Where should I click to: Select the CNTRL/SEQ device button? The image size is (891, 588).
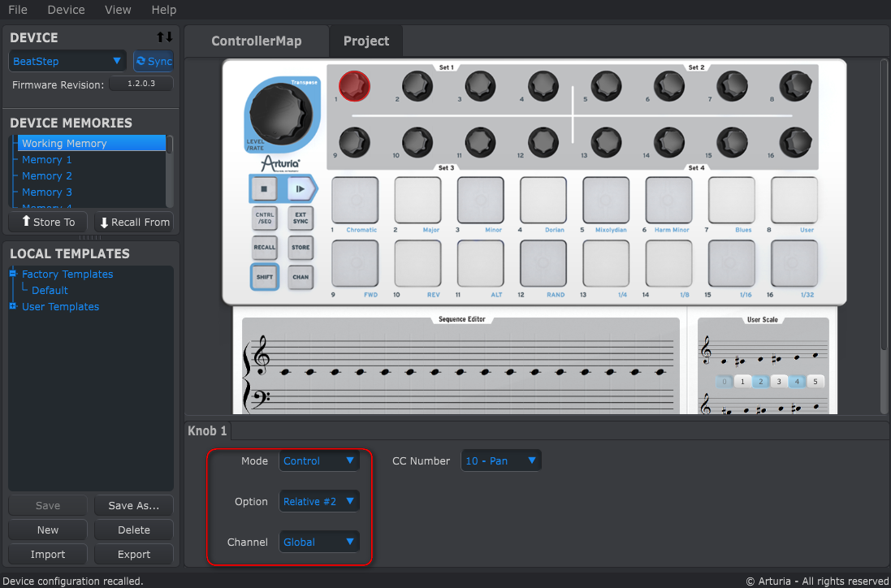click(x=265, y=218)
